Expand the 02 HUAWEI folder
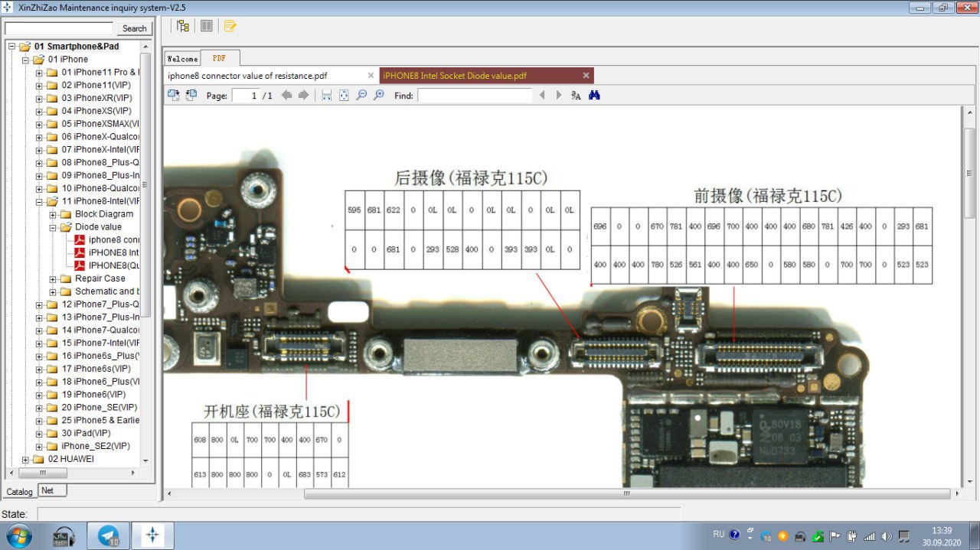Viewport: 980px width, 550px height. 26,459
